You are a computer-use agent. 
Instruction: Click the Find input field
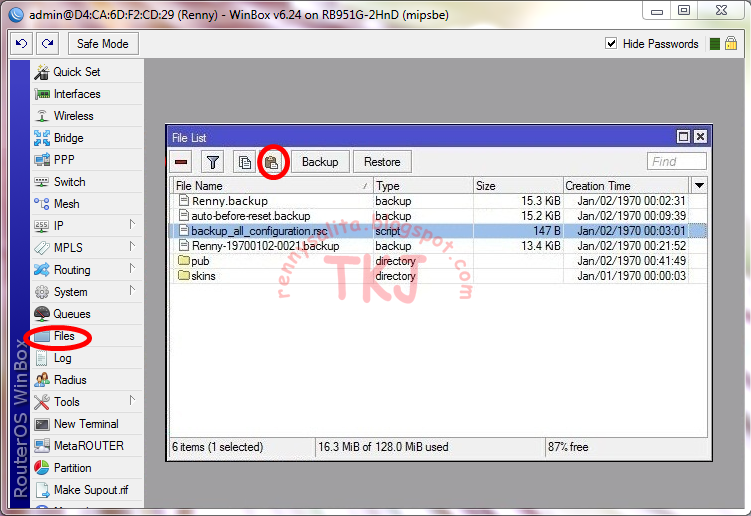point(676,161)
